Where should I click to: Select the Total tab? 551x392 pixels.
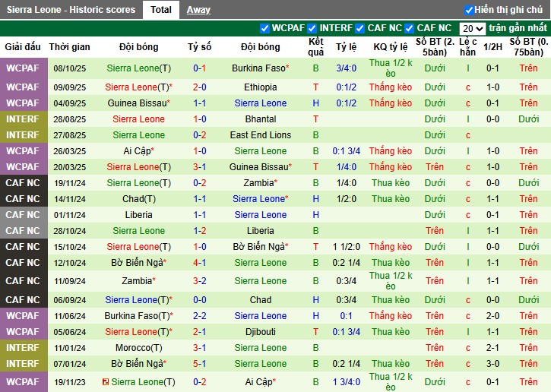coord(160,10)
